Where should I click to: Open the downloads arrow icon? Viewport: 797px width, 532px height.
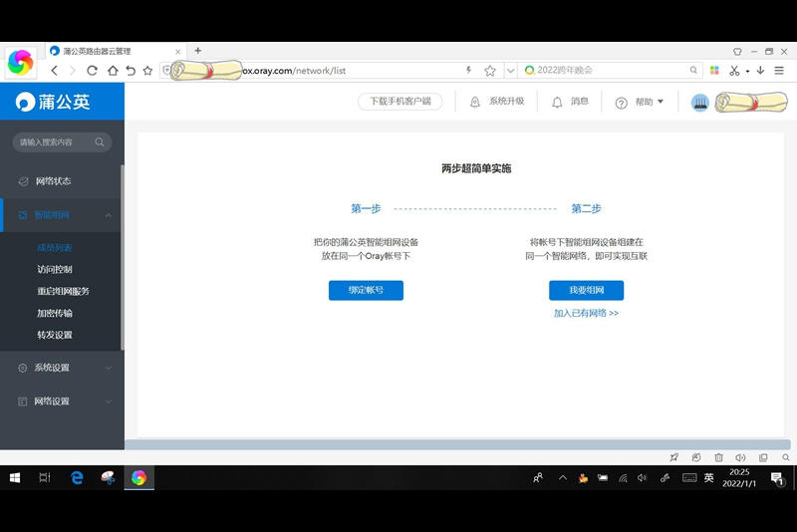760,70
